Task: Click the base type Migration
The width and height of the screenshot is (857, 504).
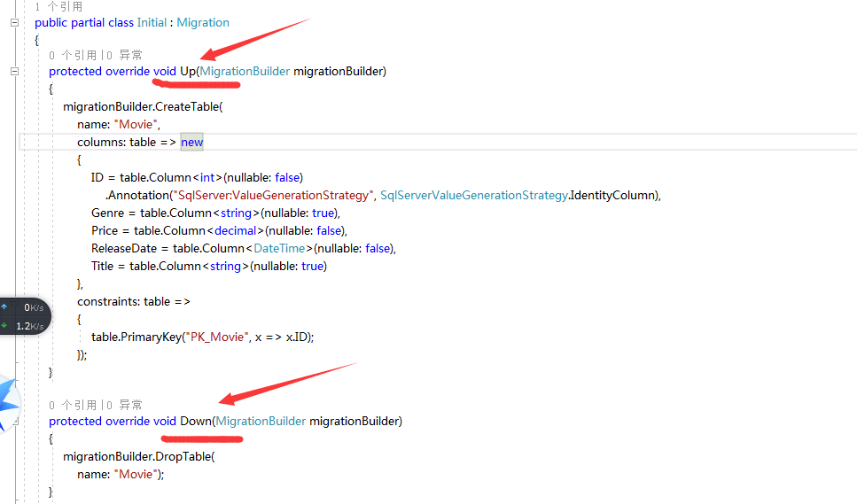Action: [x=203, y=22]
